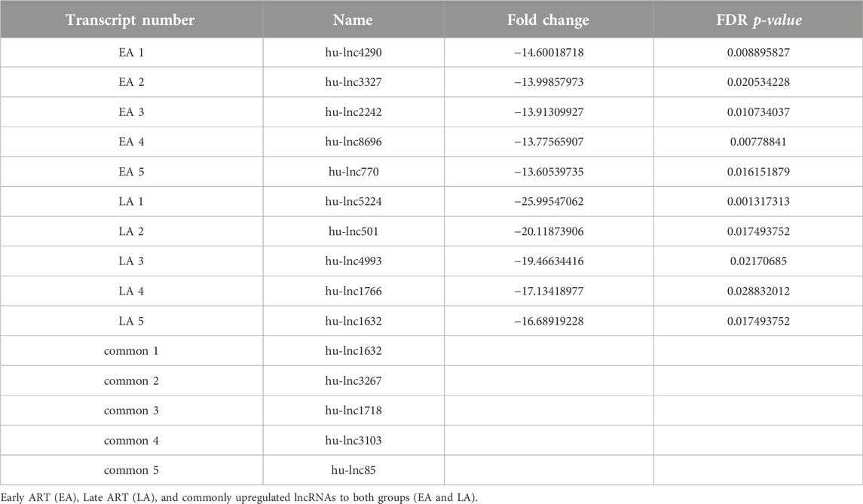Click p-value 0.02170685 in LA 3 row
The height and width of the screenshot is (504, 863).
click(758, 261)
